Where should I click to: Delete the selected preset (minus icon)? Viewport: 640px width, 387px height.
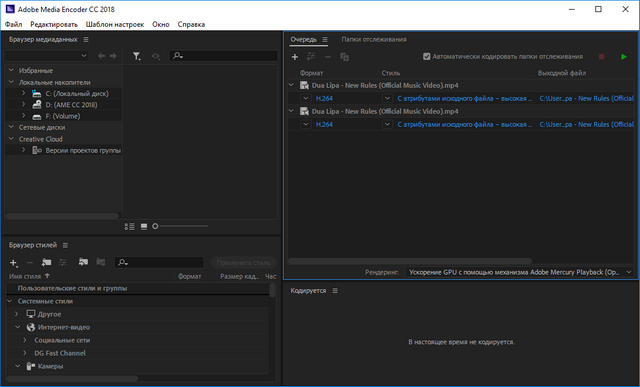29,262
